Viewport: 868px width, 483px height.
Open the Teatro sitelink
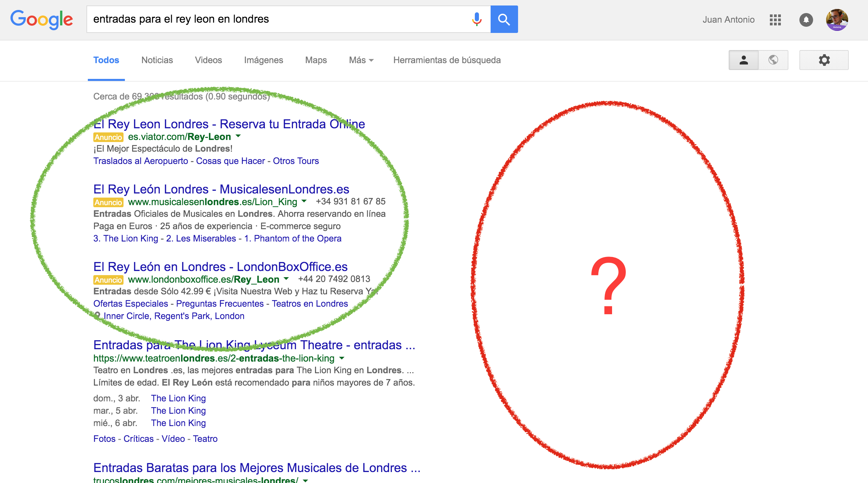pyautogui.click(x=205, y=439)
